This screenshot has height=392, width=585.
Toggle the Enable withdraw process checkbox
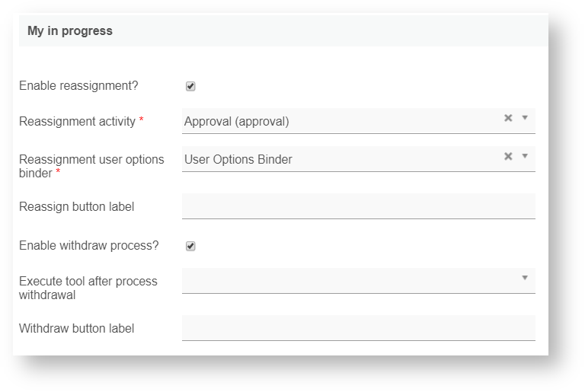(190, 246)
